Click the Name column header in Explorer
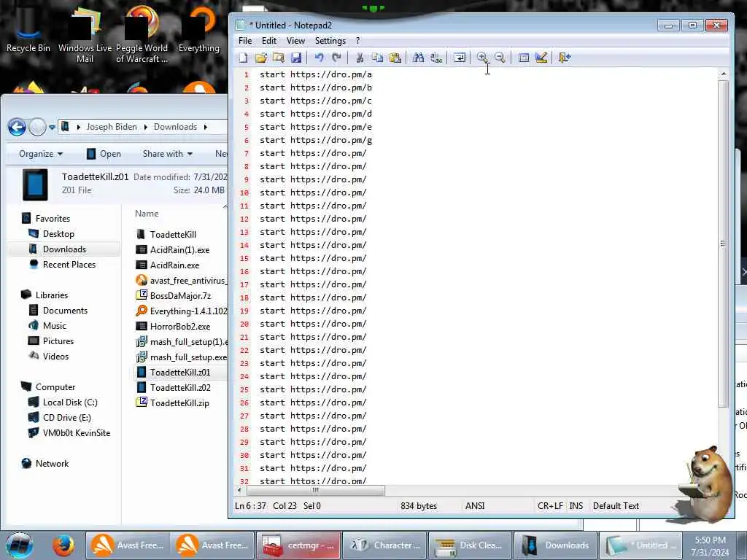Screen dimensions: 747x560 coord(146,214)
